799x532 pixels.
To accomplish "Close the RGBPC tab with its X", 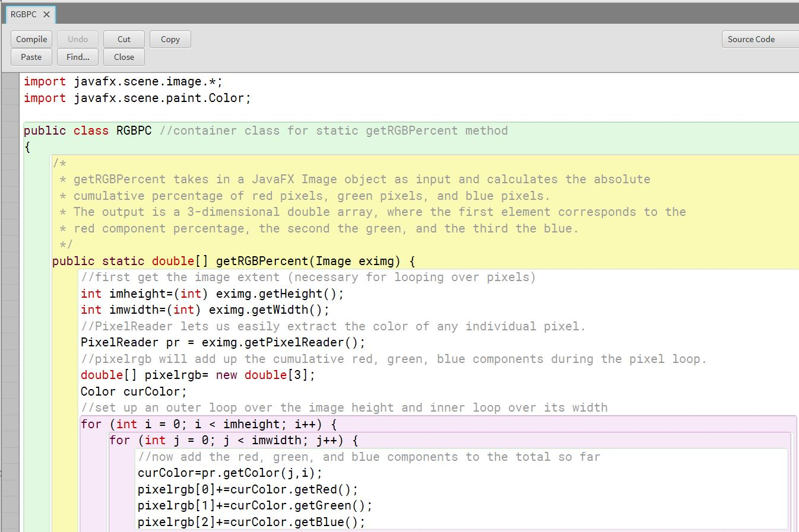I will (x=47, y=13).
